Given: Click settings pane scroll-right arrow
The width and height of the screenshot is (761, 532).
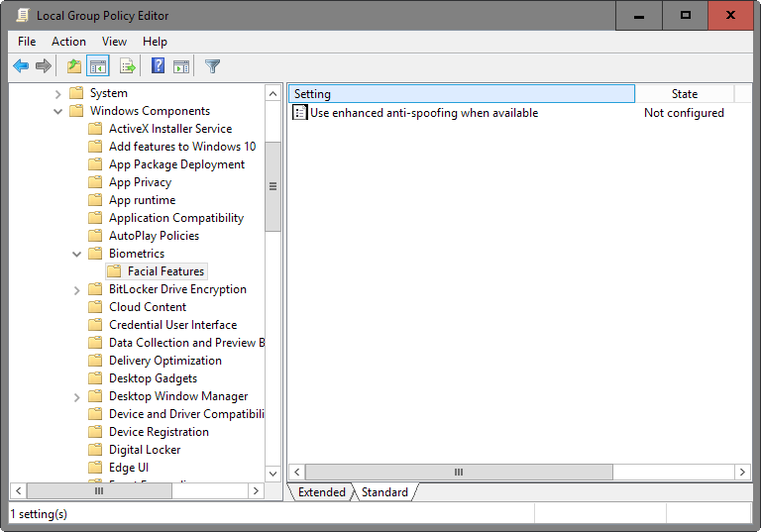Looking at the screenshot, I should (742, 472).
